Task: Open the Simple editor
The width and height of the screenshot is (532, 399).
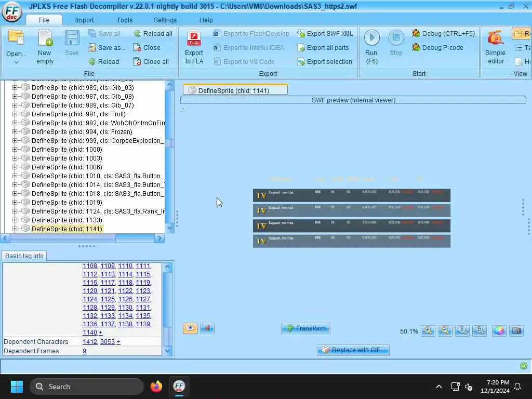Action: tap(495, 47)
